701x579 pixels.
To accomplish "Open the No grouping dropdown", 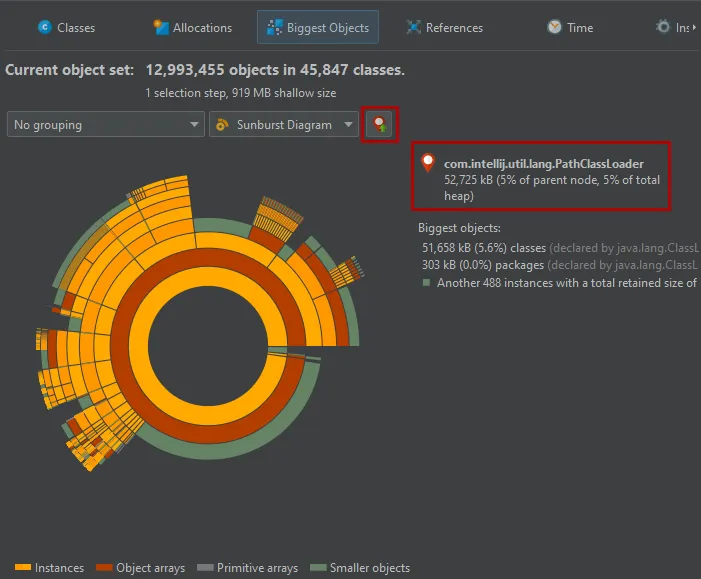I will tap(106, 124).
